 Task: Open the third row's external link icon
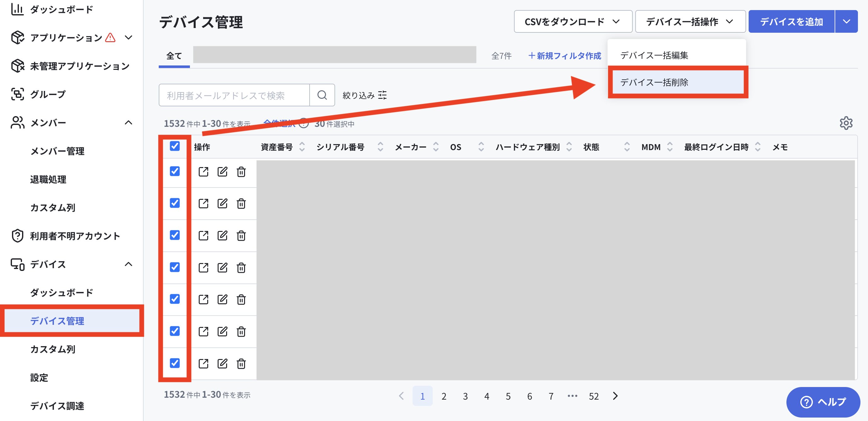tap(203, 236)
